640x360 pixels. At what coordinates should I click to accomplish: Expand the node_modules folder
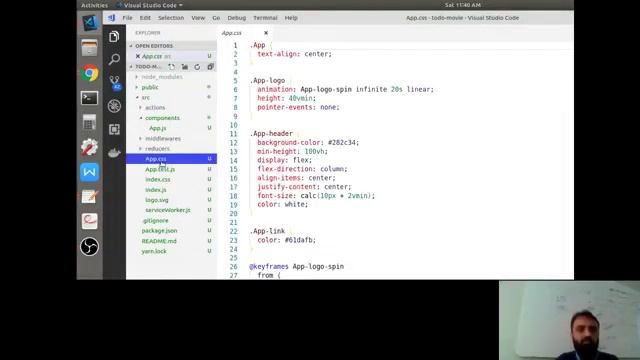(x=162, y=77)
